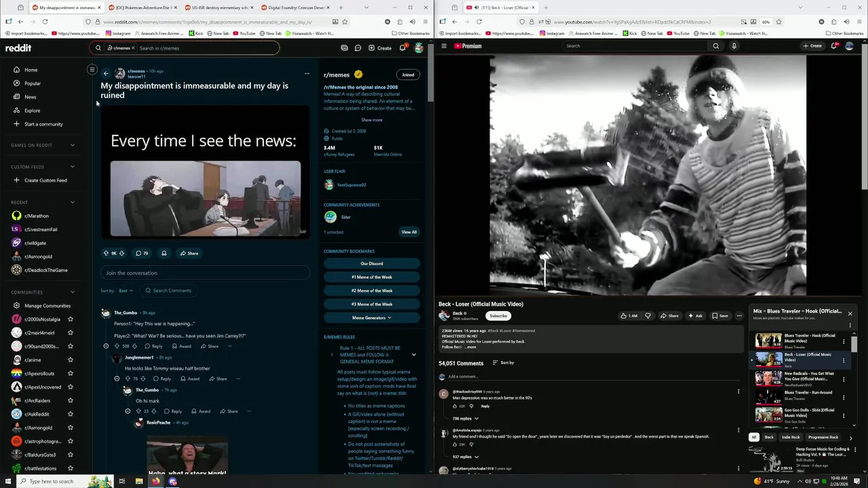Open Reddit user avatar menu

point(419,47)
